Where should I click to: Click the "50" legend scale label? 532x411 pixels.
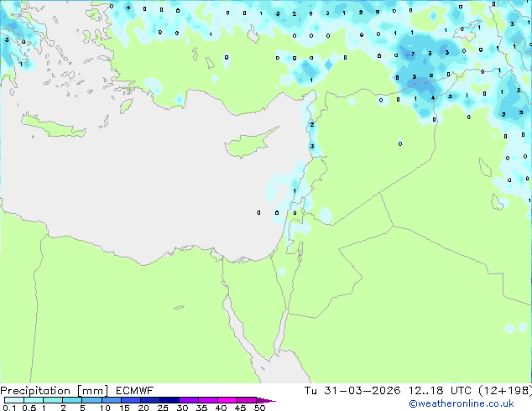259,408
